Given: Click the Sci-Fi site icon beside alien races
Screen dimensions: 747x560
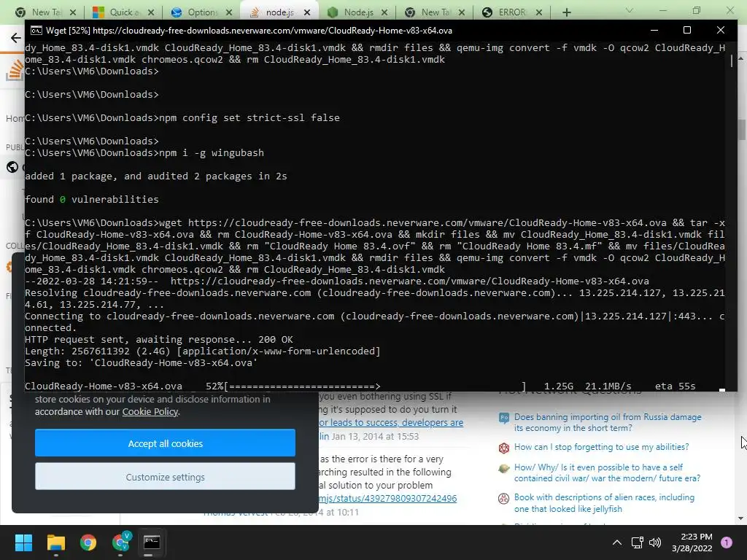Looking at the screenshot, I should 503,499.
